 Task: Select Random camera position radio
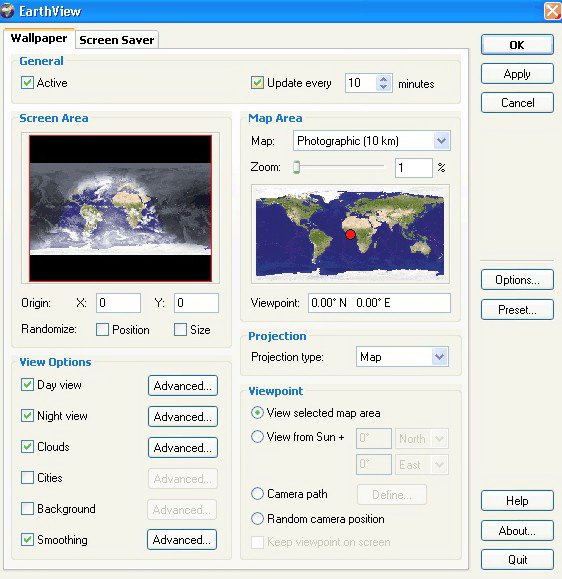pos(257,519)
